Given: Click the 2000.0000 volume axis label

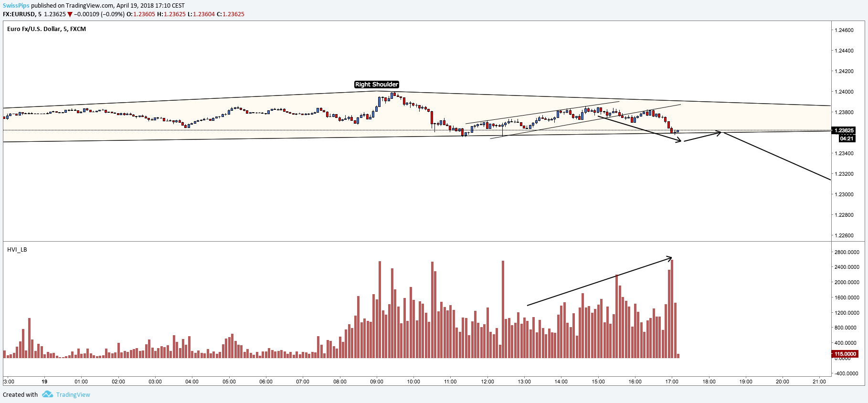Looking at the screenshot, I should click(x=847, y=282).
